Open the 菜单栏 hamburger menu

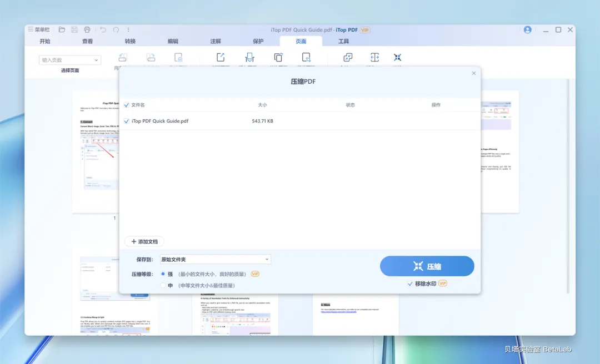39,29
